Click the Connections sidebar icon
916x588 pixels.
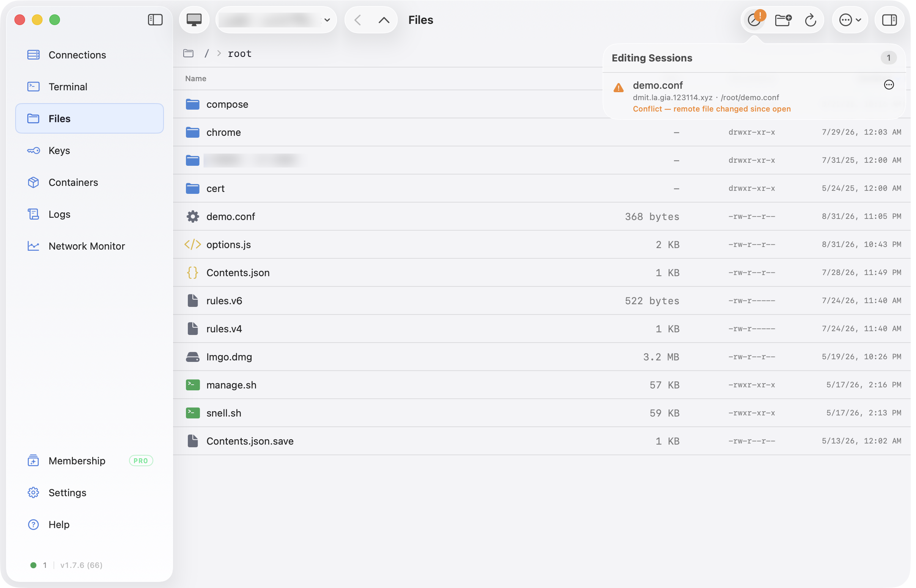point(34,55)
